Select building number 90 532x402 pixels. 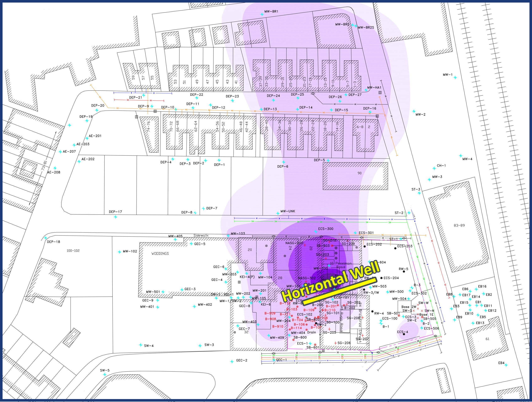click(x=360, y=173)
